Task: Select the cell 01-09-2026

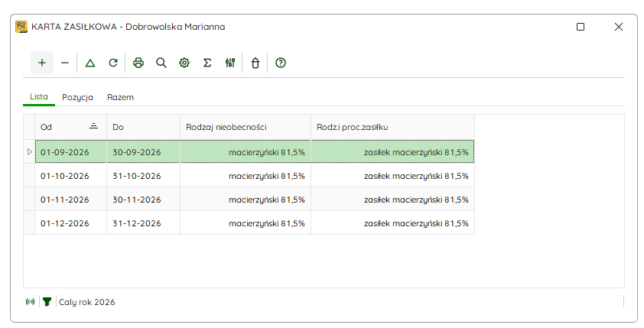Action: pyautogui.click(x=70, y=152)
